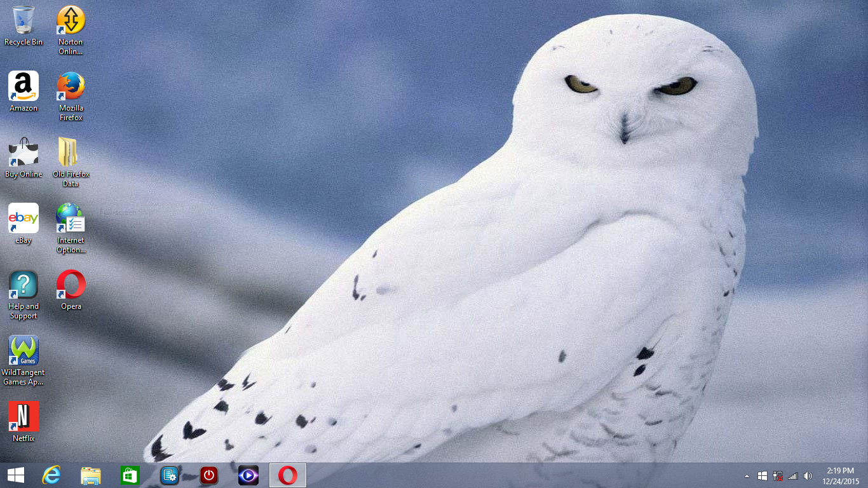Screen dimensions: 868x488
Task: Open the volume speaker control
Action: click(x=808, y=476)
